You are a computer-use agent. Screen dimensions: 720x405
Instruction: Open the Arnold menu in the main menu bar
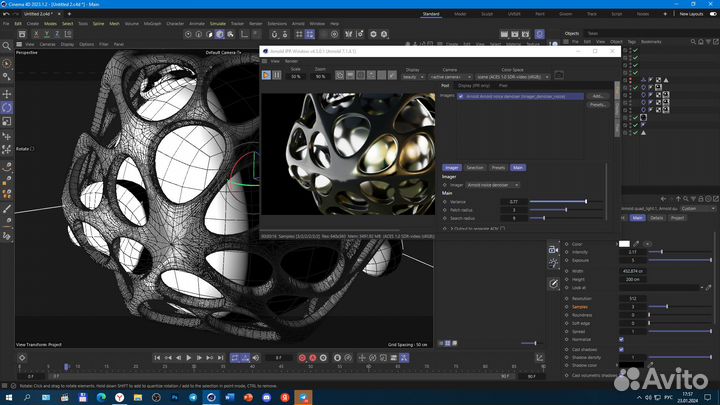(298, 23)
